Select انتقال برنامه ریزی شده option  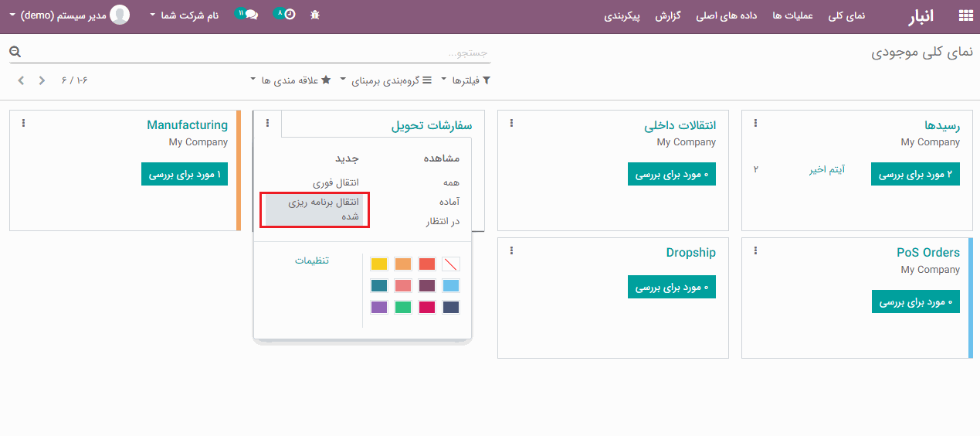[x=313, y=209]
